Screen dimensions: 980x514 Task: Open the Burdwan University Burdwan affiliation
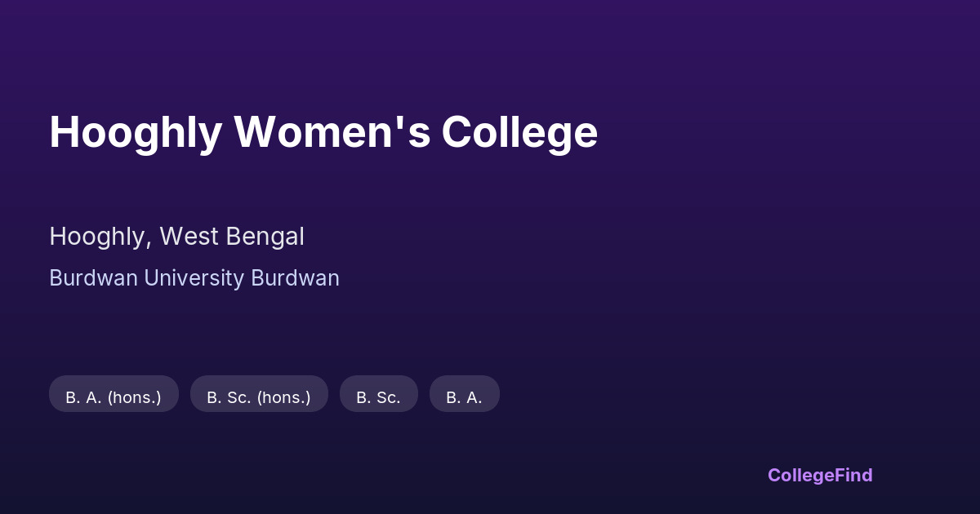(194, 278)
